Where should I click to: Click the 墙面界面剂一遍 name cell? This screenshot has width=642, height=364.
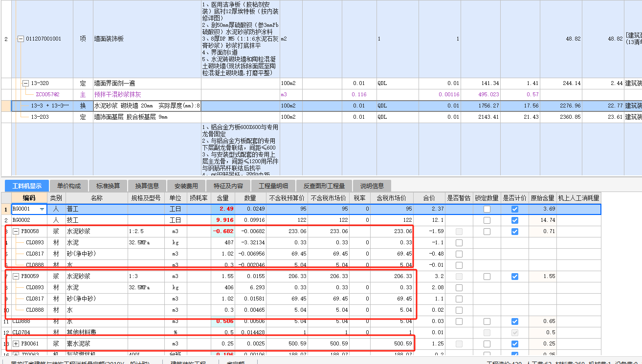click(x=147, y=84)
